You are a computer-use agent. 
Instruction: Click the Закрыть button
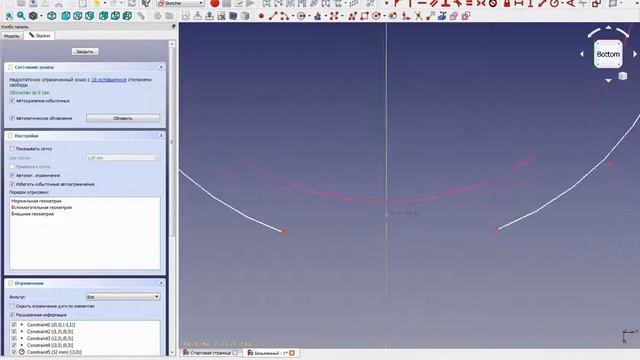click(85, 51)
